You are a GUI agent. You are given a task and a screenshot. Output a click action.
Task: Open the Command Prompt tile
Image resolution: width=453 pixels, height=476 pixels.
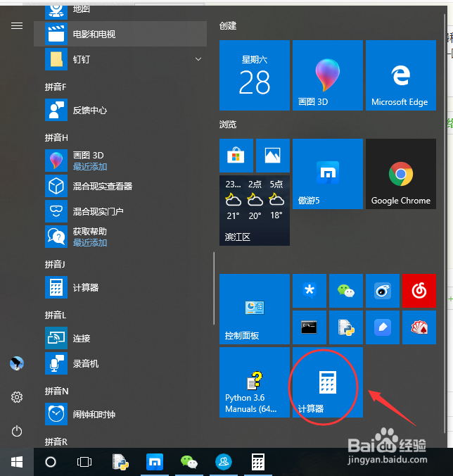point(310,327)
